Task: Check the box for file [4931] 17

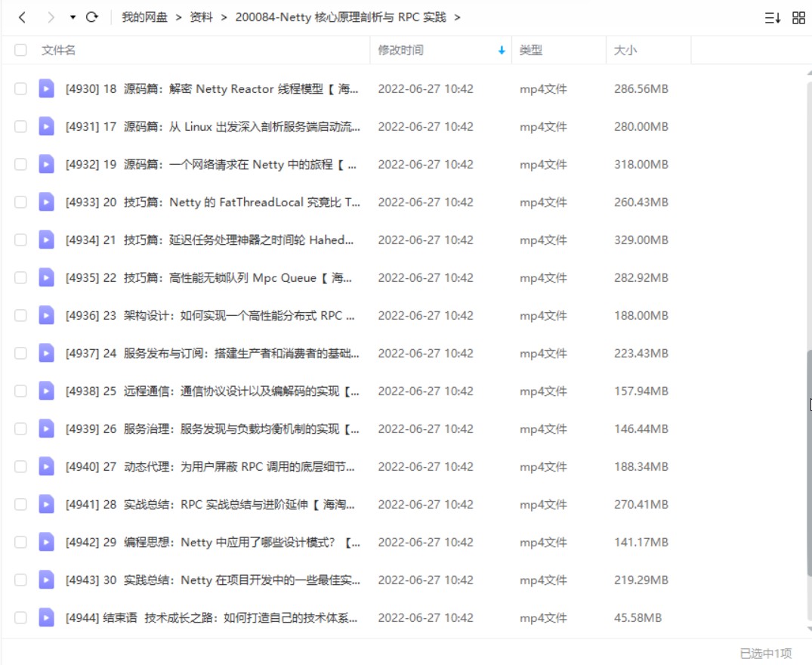Action: click(20, 126)
